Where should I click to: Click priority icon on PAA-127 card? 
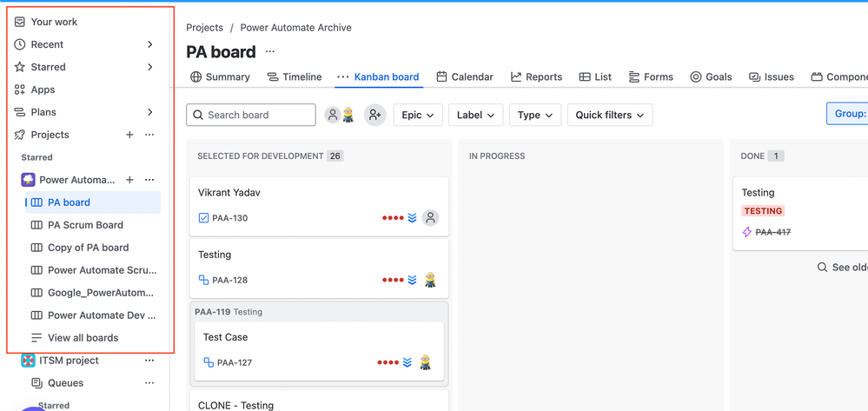pos(407,363)
